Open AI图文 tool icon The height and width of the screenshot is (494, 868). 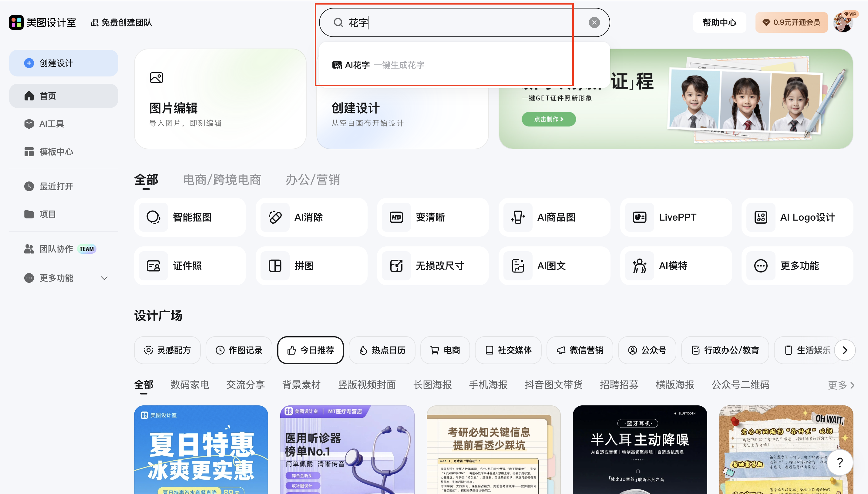[518, 266]
